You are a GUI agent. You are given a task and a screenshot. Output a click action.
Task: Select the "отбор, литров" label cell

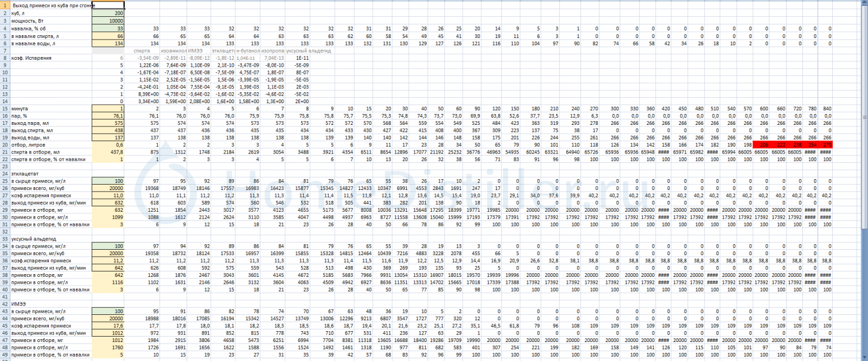[51, 145]
